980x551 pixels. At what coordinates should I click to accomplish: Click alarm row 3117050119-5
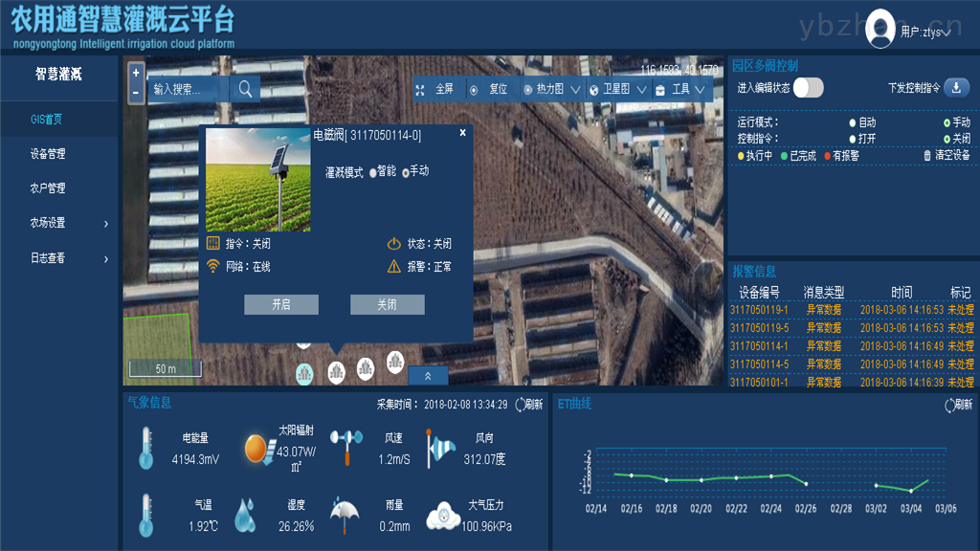point(852,328)
